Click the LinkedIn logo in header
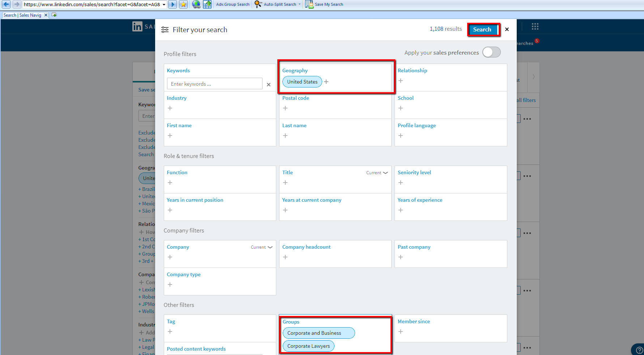Viewport: 644px width, 355px height. (137, 26)
